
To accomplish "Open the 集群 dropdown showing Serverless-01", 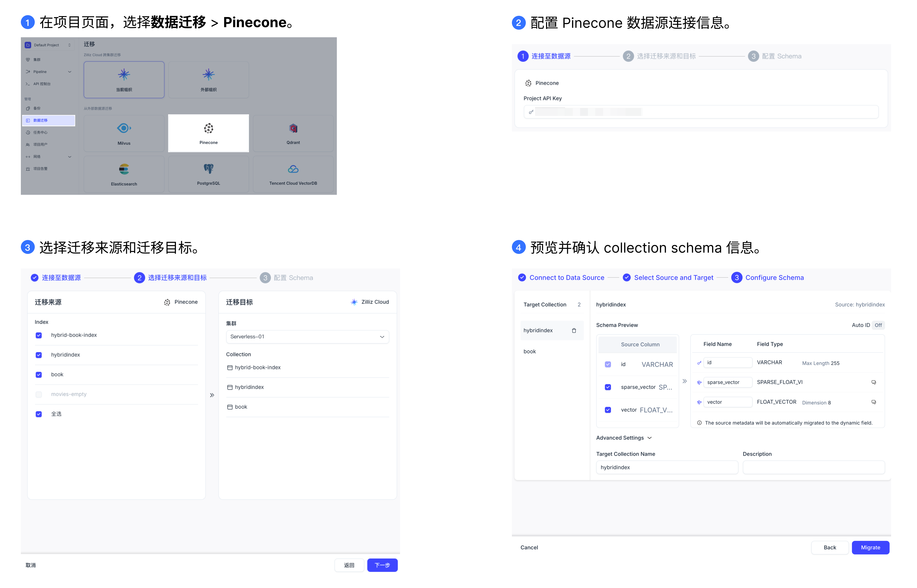I will tap(308, 337).
